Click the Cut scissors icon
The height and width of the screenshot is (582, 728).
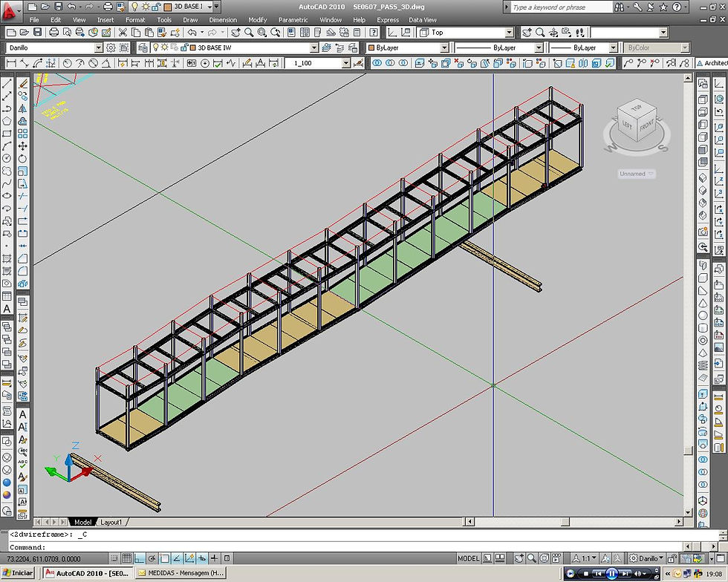tap(123, 33)
